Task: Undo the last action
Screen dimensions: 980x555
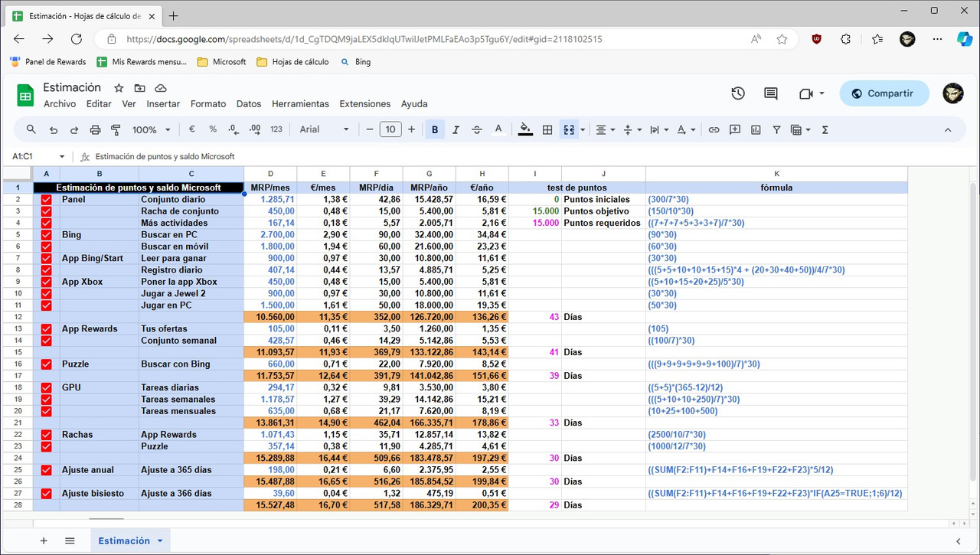Action: coord(53,129)
